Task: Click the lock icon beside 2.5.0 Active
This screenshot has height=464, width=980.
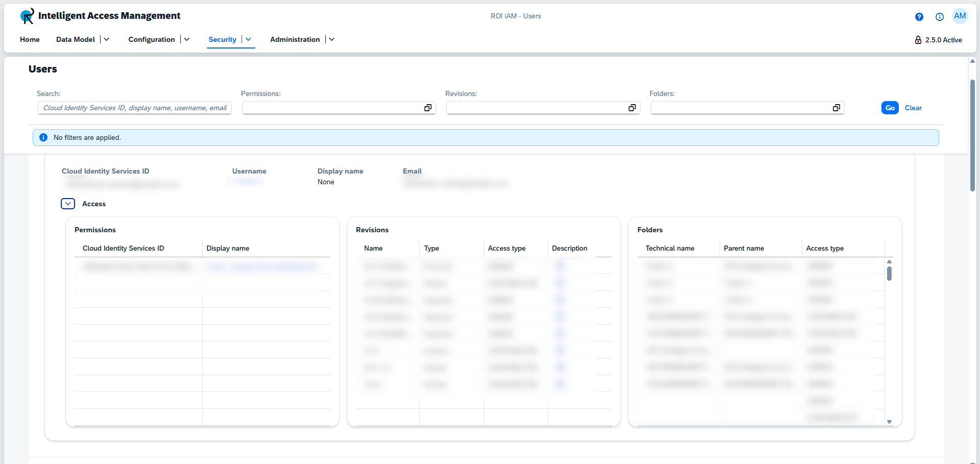Action: point(918,40)
